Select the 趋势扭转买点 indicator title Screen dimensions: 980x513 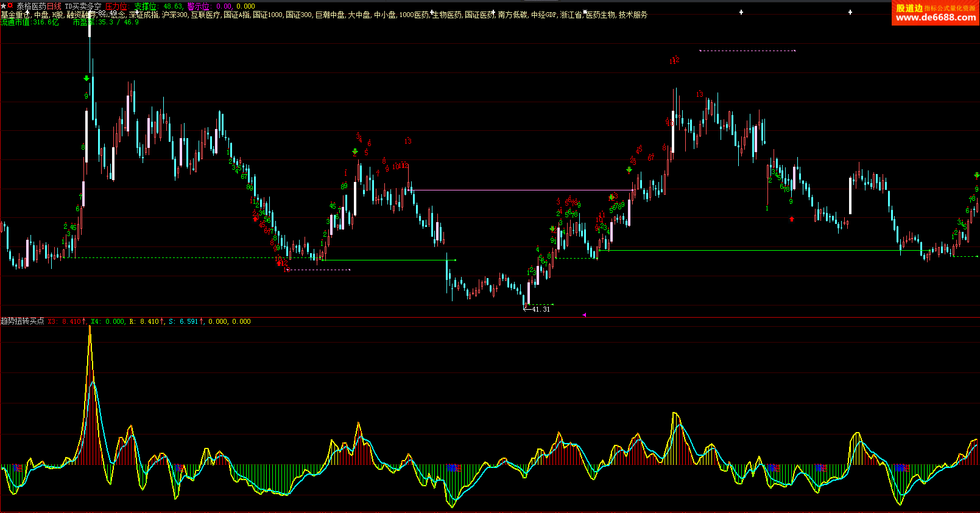(x=23, y=321)
